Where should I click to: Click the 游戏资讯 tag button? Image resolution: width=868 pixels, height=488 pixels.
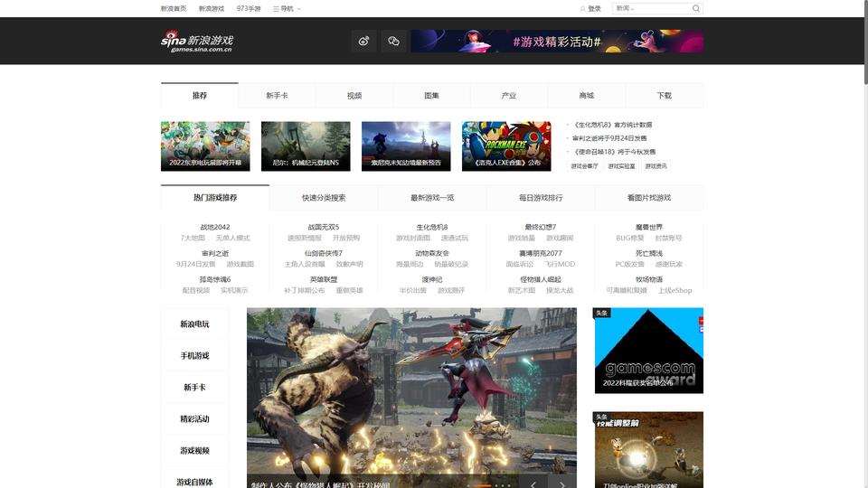(x=656, y=166)
